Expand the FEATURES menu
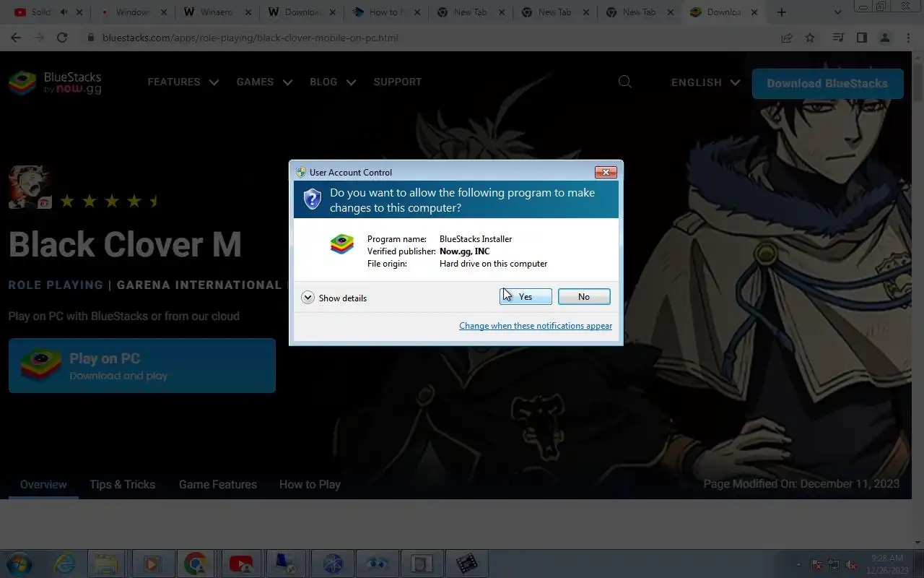 point(183,82)
